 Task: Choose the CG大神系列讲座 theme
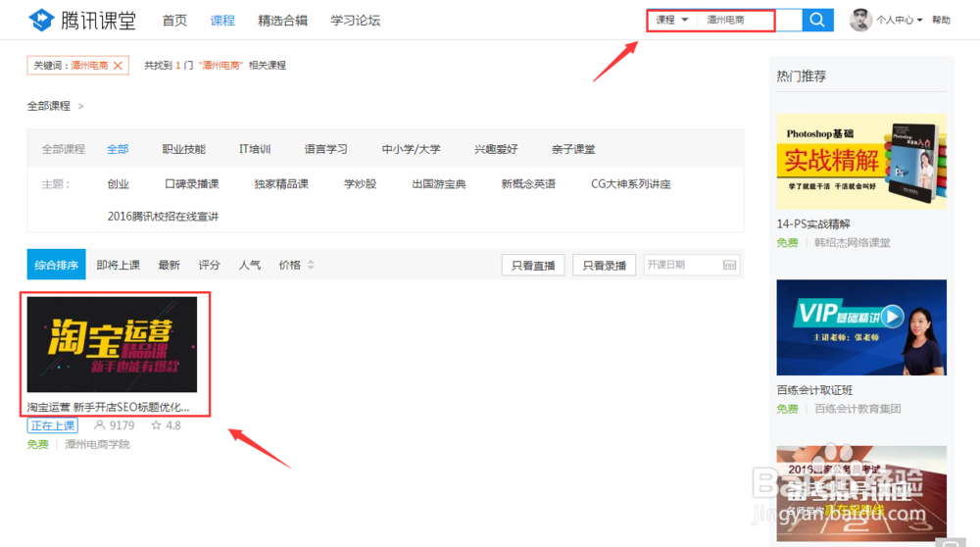(630, 184)
